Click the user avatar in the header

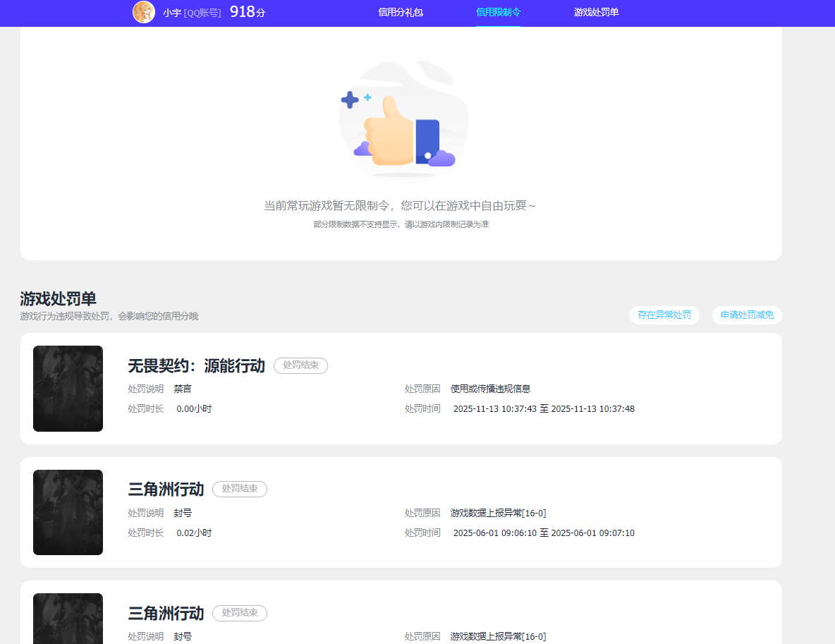(144, 12)
